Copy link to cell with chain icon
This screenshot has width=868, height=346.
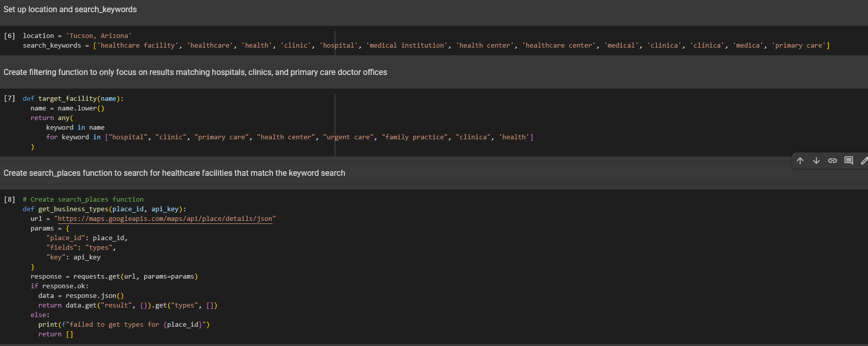tap(833, 161)
